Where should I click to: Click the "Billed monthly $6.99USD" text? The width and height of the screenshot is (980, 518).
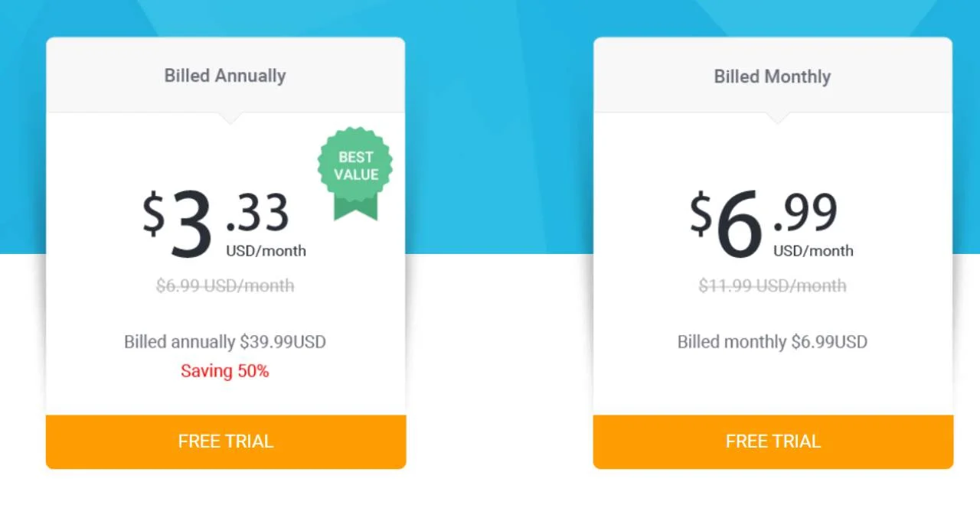point(773,342)
